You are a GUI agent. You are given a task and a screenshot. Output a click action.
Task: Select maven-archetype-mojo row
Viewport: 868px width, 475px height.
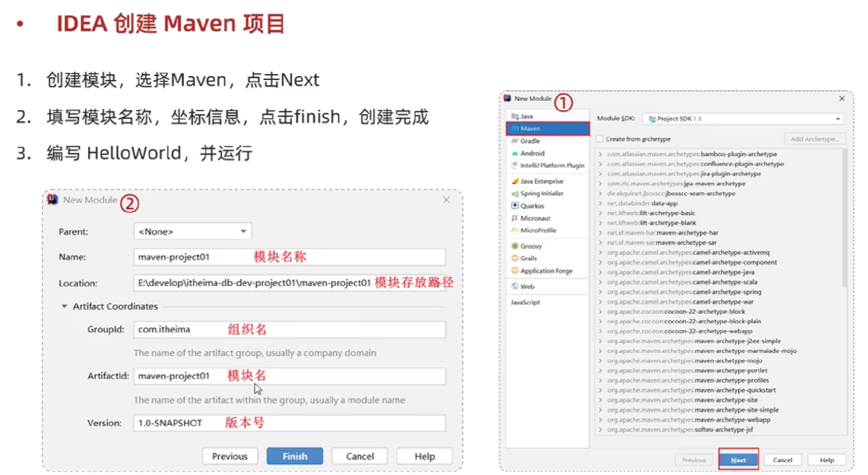(x=718, y=360)
